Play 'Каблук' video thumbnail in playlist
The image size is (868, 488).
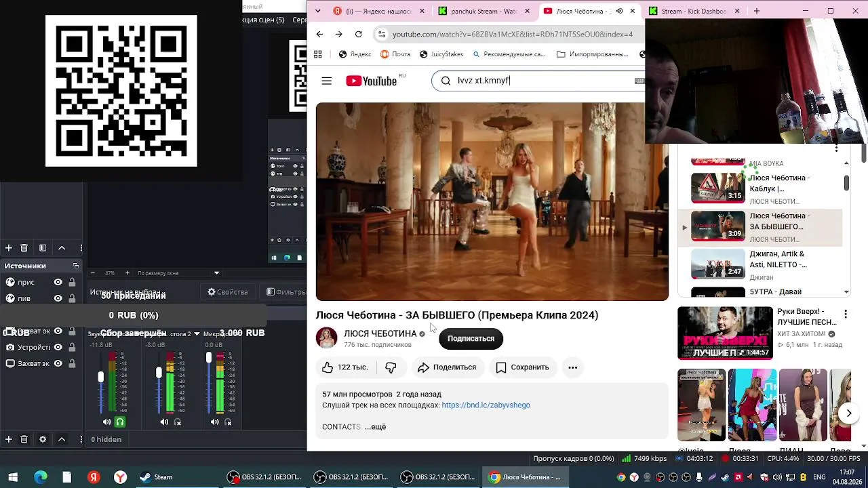717,188
